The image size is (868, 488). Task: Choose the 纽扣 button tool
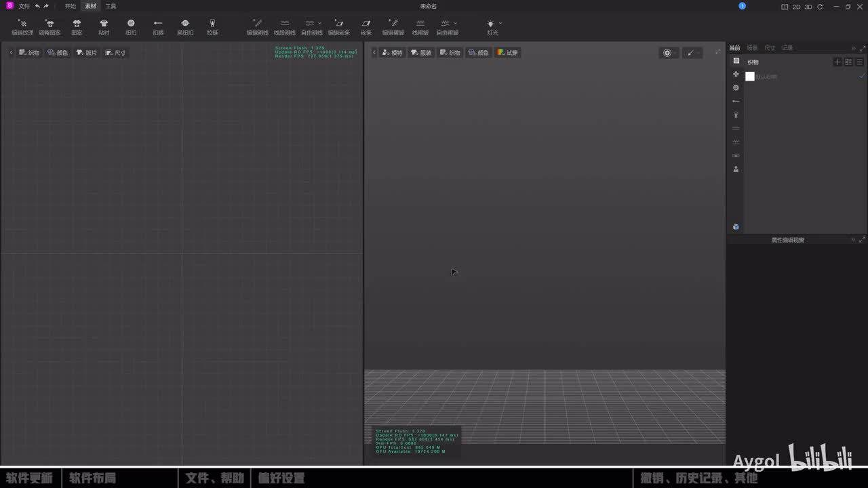point(131,27)
